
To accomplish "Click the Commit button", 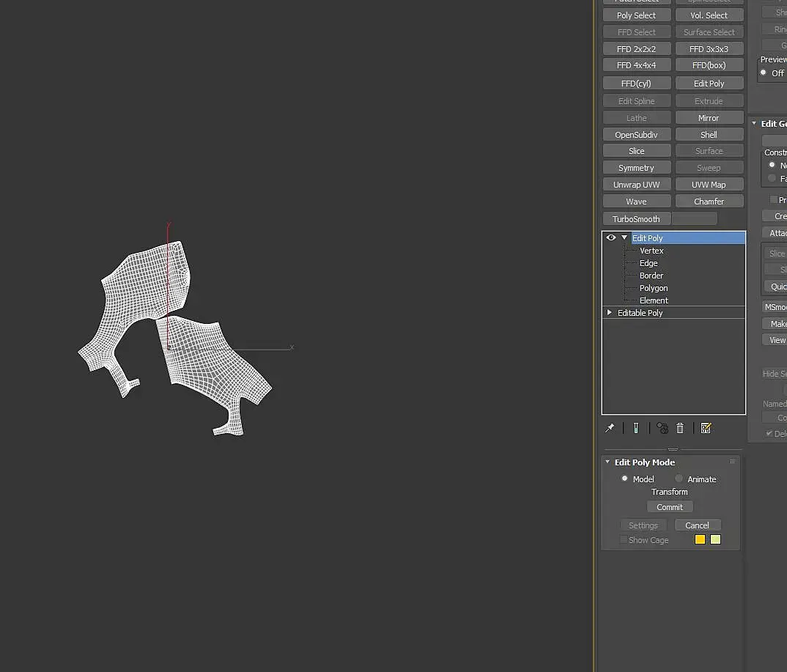I will [x=670, y=507].
